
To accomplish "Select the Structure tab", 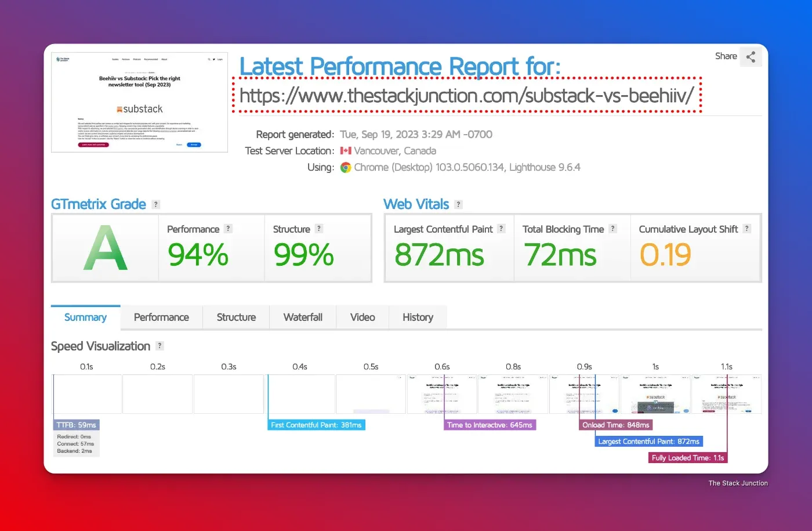I will click(235, 317).
